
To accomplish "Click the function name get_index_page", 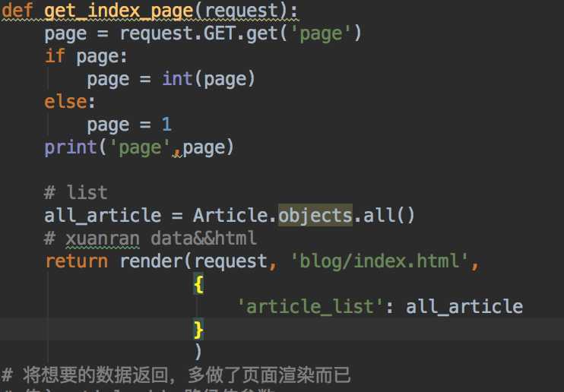I will click(x=119, y=11).
